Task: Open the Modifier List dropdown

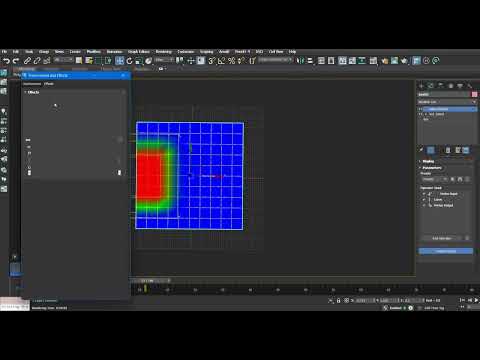Action: click(x=447, y=102)
